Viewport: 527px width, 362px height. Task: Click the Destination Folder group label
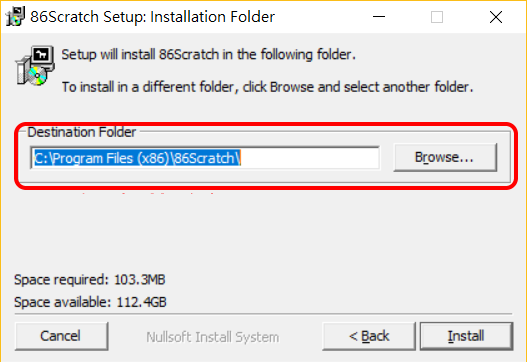(x=82, y=132)
